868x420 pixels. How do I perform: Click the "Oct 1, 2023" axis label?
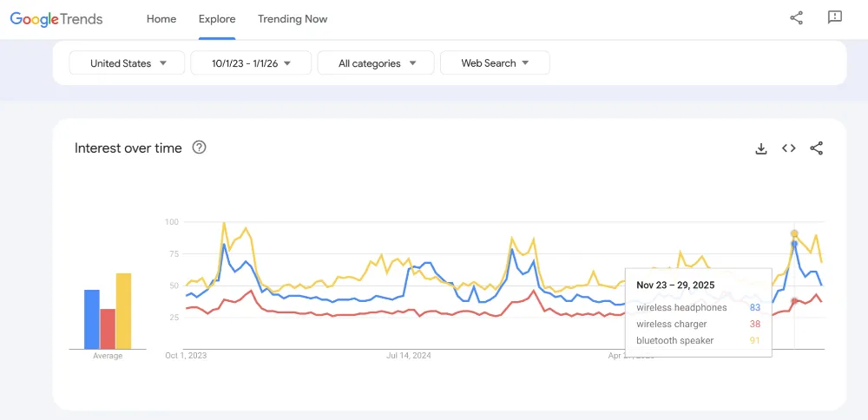pyautogui.click(x=186, y=355)
